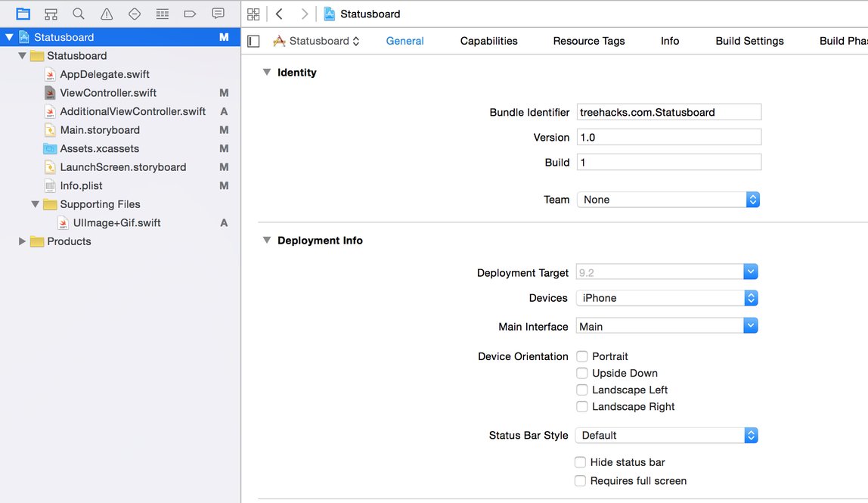Enable Upside Down orientation
The height and width of the screenshot is (503, 868).
tap(581, 373)
